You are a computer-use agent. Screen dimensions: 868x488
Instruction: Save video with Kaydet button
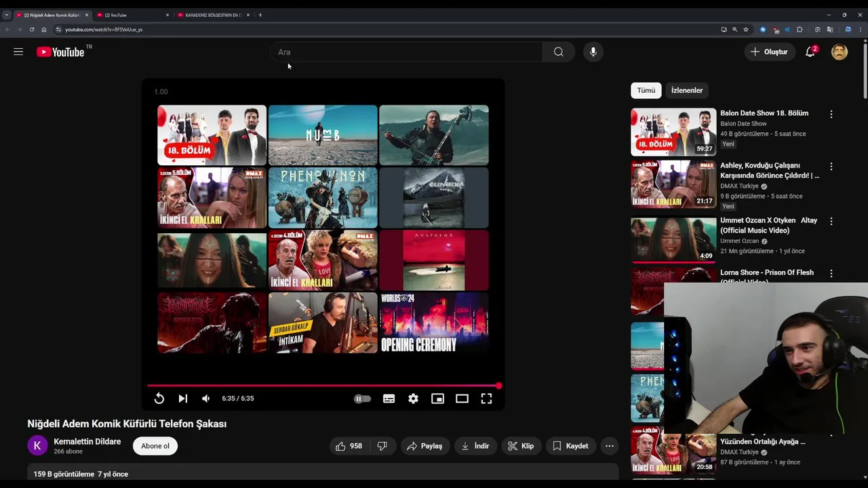(570, 446)
